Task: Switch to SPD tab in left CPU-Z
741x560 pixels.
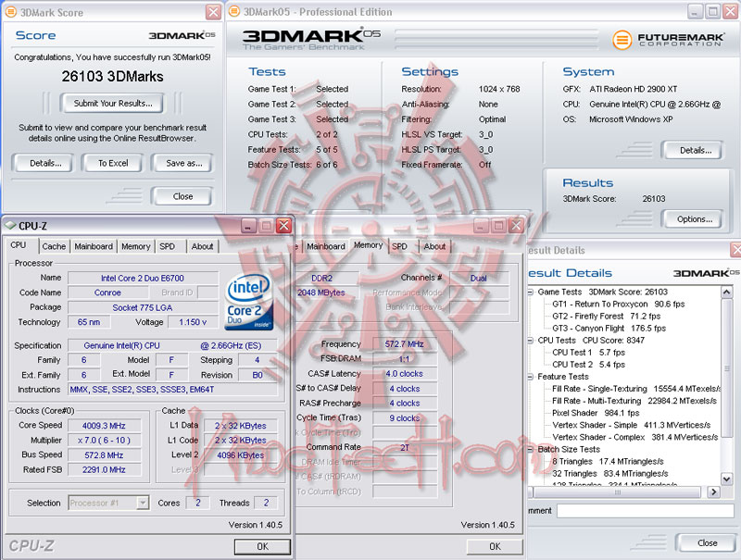Action: coord(168,246)
